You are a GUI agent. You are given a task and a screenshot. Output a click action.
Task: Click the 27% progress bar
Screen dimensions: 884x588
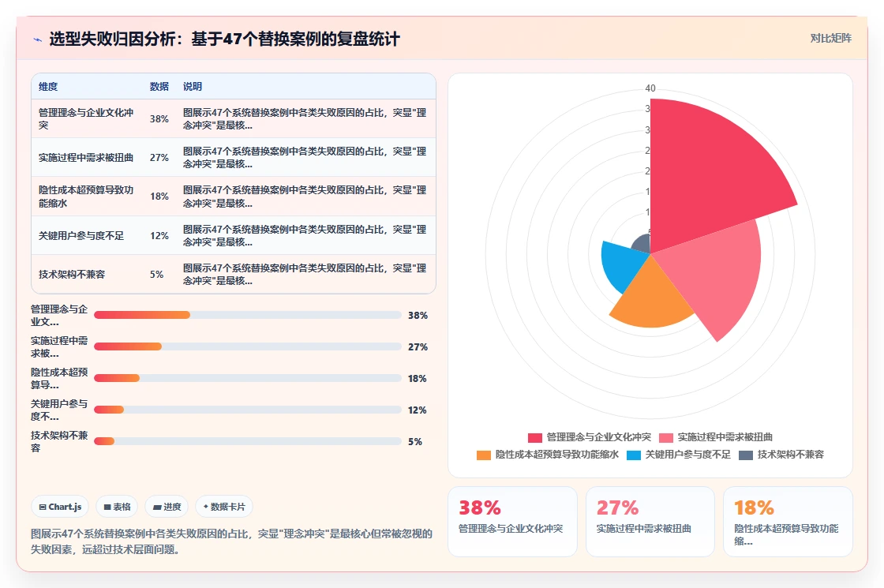coord(248,346)
